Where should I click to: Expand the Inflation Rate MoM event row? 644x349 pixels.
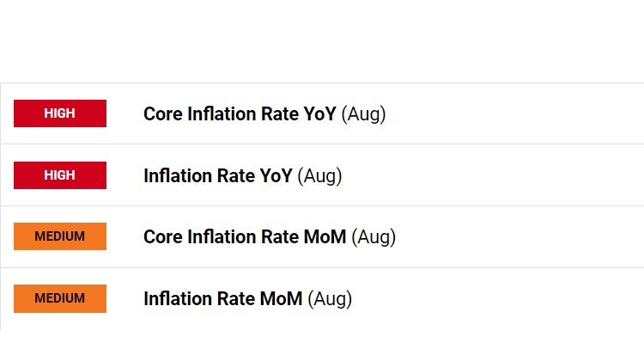(515, 298)
